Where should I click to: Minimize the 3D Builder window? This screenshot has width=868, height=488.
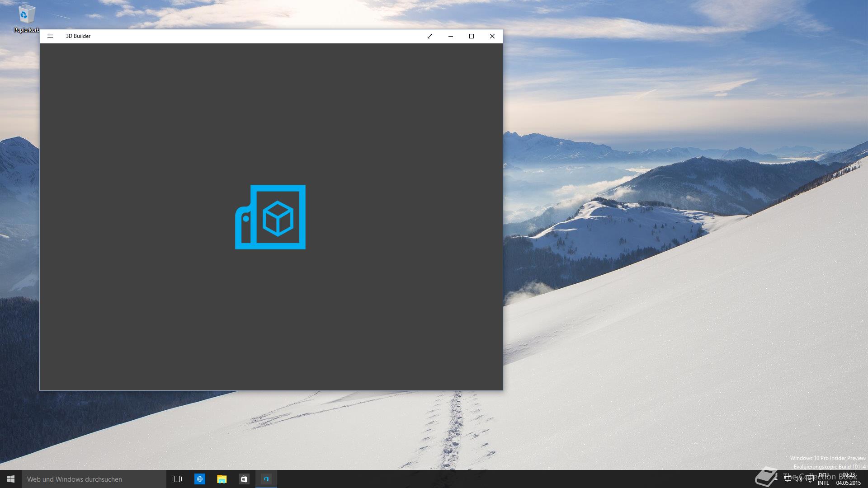(451, 36)
